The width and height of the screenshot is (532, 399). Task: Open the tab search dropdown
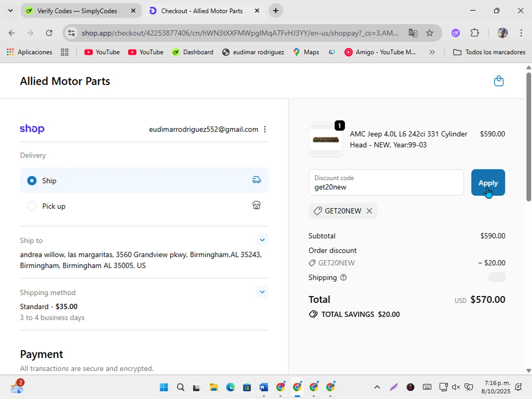pyautogui.click(x=11, y=11)
